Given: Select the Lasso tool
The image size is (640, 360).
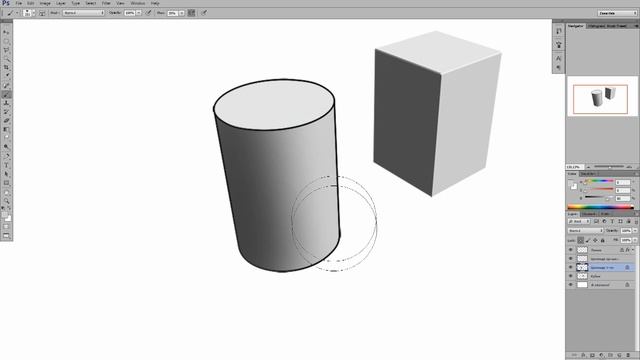Looking at the screenshot, I should click(6, 50).
